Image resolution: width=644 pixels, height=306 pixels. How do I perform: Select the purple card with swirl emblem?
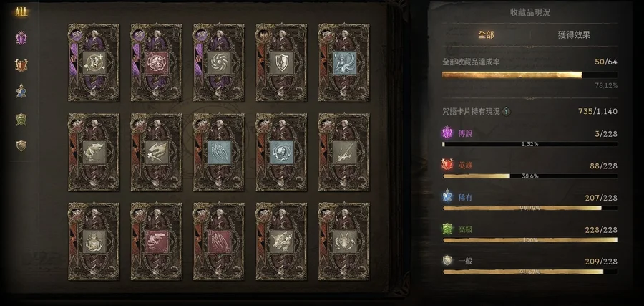click(219, 62)
